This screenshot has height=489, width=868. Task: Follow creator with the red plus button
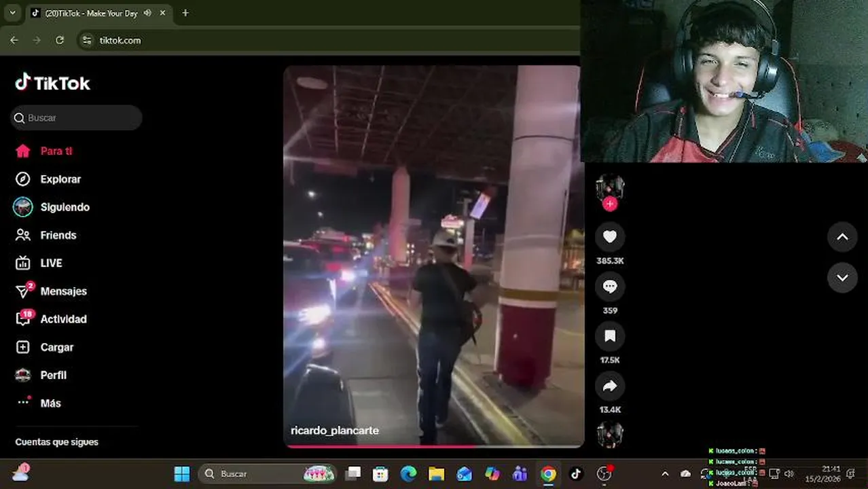tap(610, 204)
